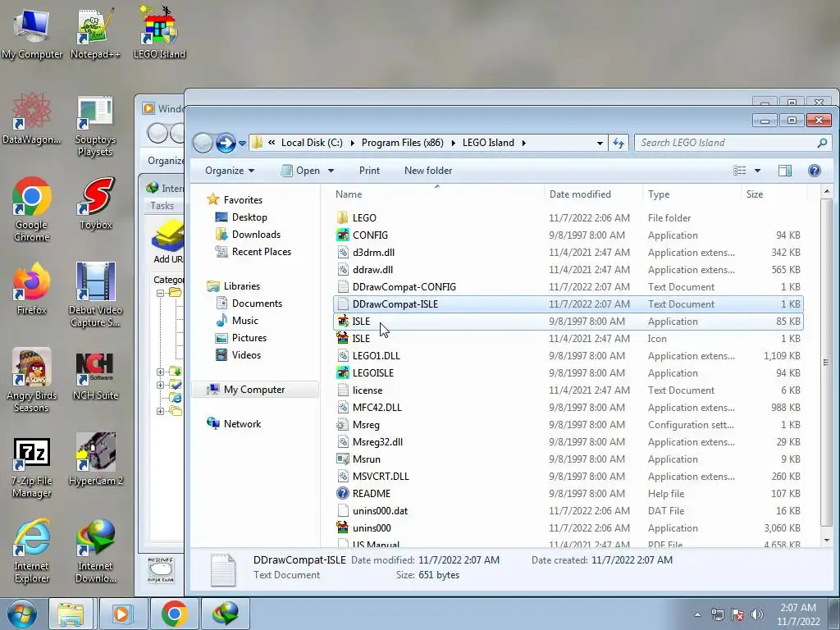Viewport: 840px width, 630px height.
Task: Select the ISLE application 85 KB
Action: click(x=568, y=322)
